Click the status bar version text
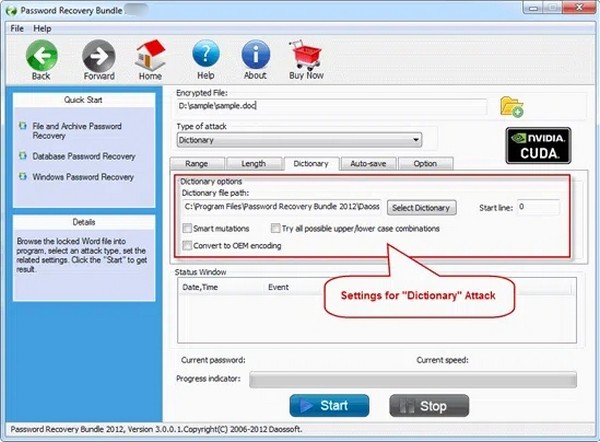The width and height of the screenshot is (600, 442). pyautogui.click(x=156, y=429)
